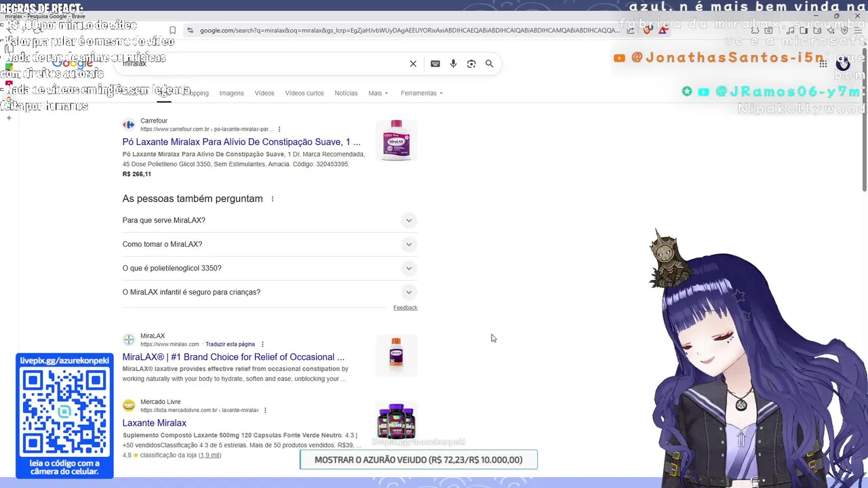Start voice search with the microphone icon

(x=453, y=64)
